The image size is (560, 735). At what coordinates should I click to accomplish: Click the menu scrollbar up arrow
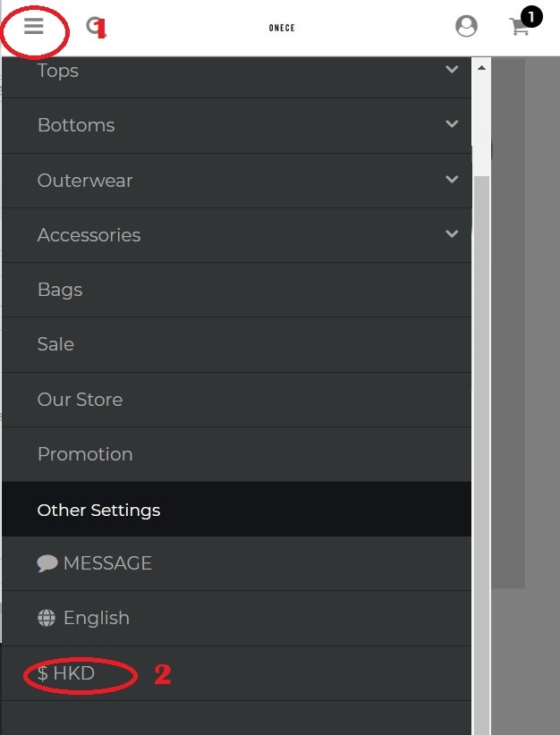point(481,68)
